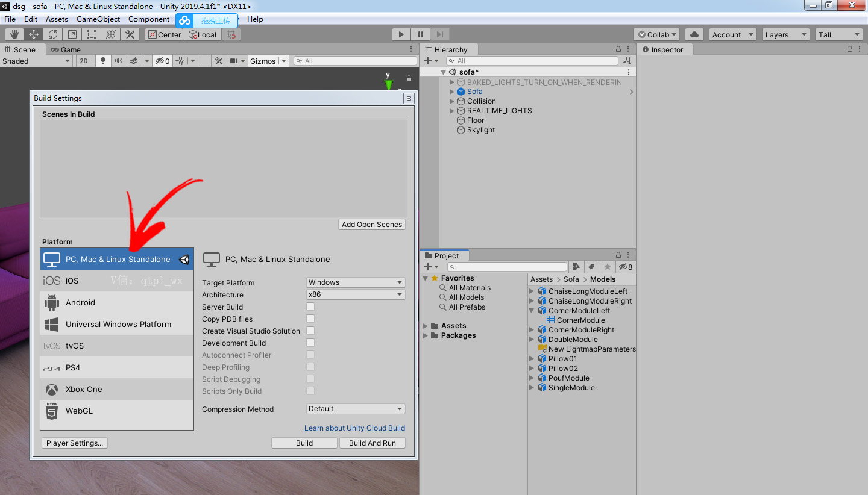Toggle Center pivot mode button
868x495 pixels.
[x=164, y=34]
